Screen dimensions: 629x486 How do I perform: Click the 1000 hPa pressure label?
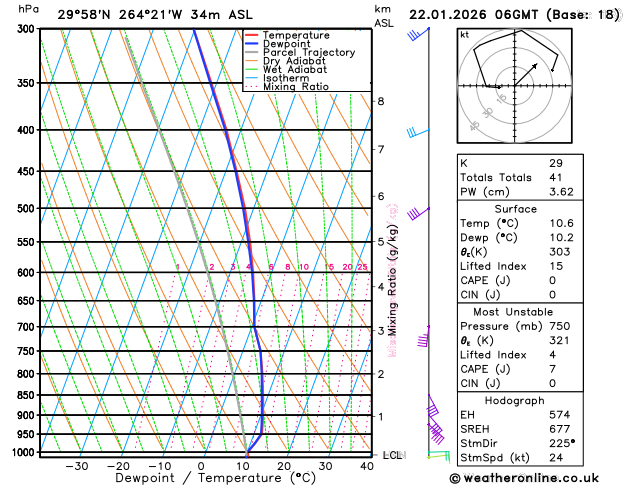(x=24, y=452)
